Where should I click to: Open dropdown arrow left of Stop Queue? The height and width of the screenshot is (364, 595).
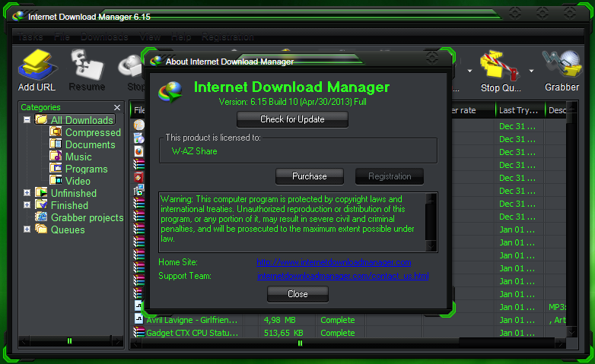[x=469, y=71]
